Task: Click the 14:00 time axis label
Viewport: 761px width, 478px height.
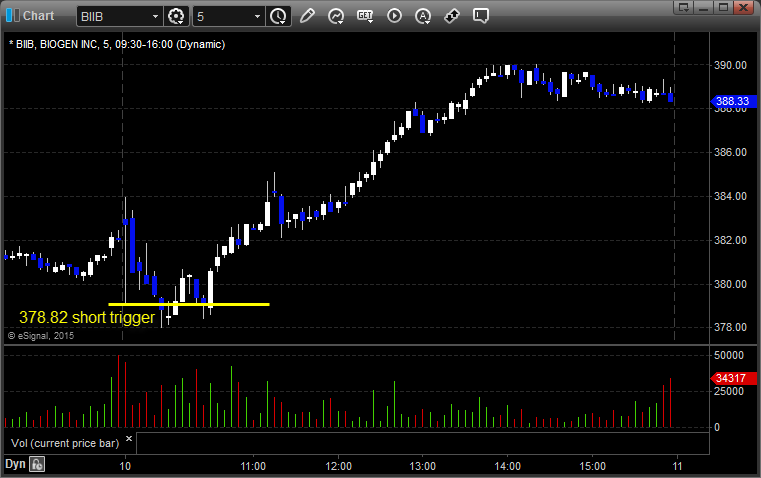Action: [x=508, y=466]
